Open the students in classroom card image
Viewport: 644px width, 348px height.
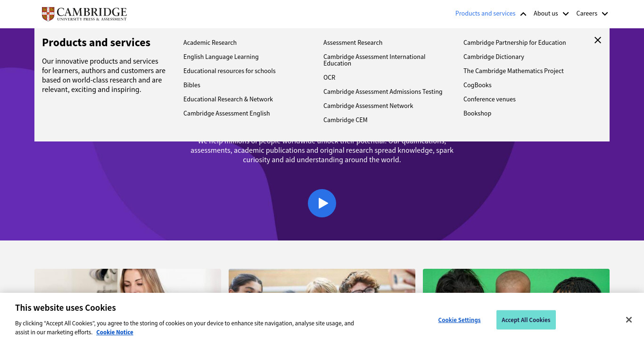click(322, 281)
